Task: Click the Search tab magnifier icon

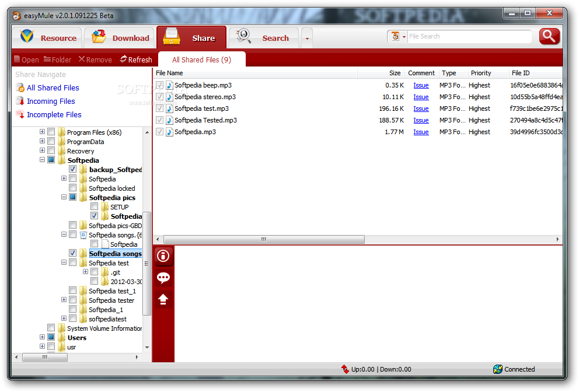Action: 244,36
